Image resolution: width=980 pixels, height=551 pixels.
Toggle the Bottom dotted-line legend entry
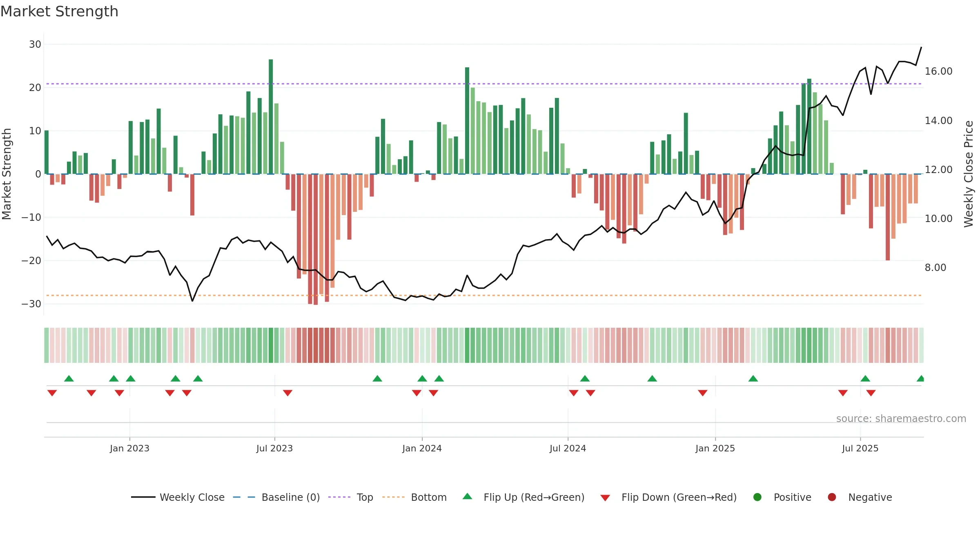coord(414,497)
